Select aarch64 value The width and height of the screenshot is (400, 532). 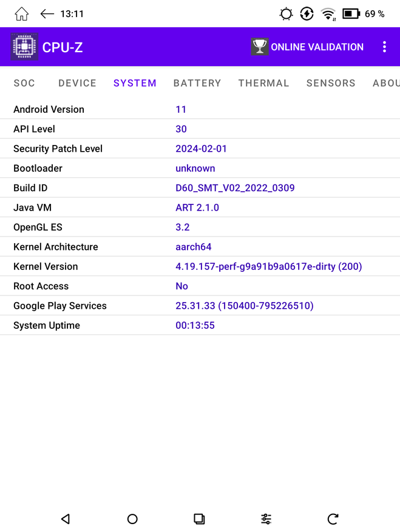[194, 247]
